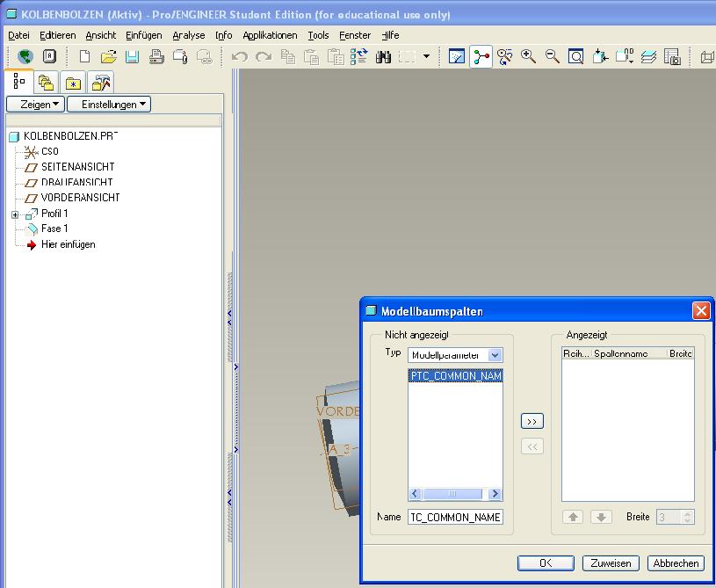Save the model with the floppy disk icon

click(x=133, y=56)
